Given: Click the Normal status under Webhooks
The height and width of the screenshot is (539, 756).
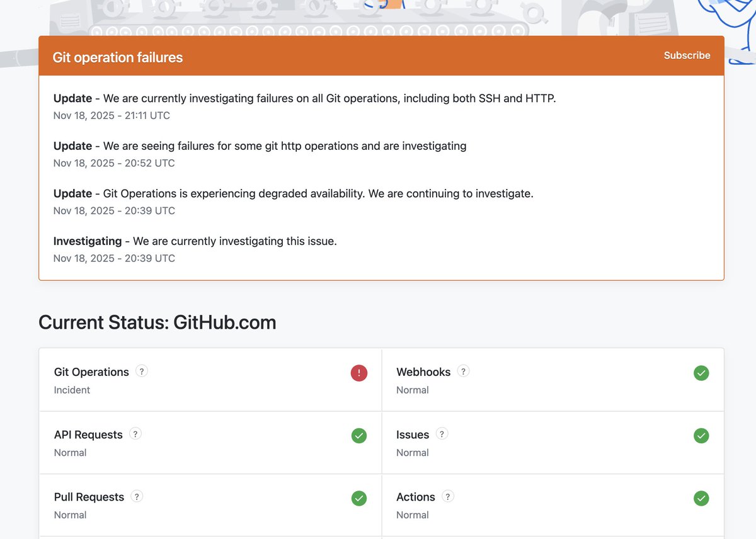Looking at the screenshot, I should tap(413, 390).
